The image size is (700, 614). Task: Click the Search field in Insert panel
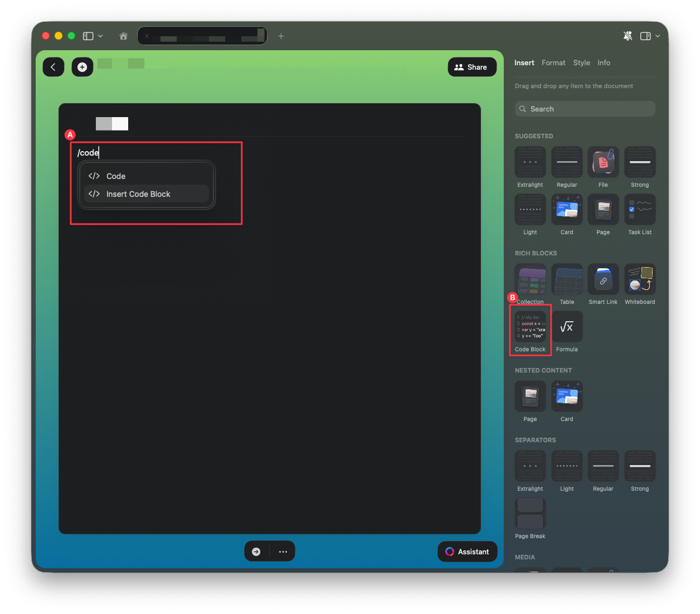click(584, 109)
